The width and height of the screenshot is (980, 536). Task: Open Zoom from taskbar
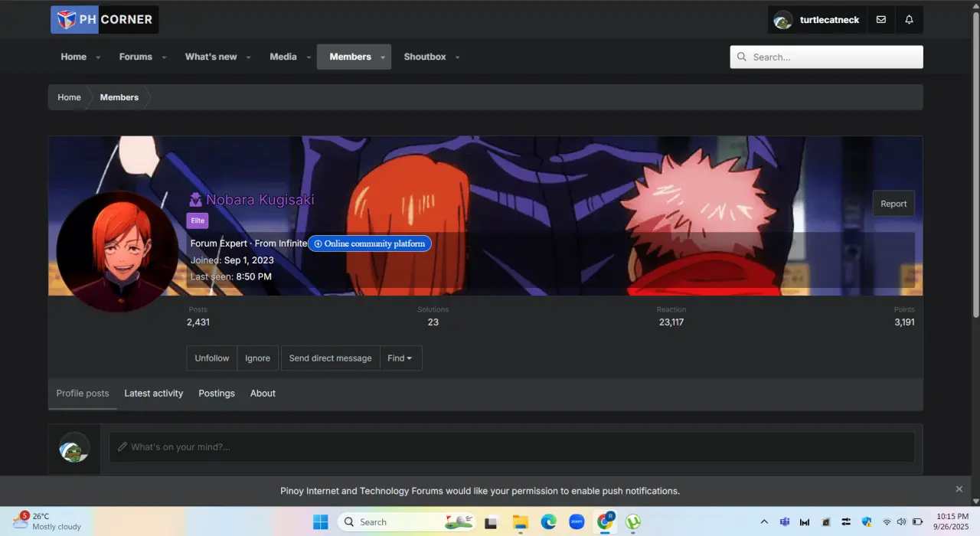577,522
